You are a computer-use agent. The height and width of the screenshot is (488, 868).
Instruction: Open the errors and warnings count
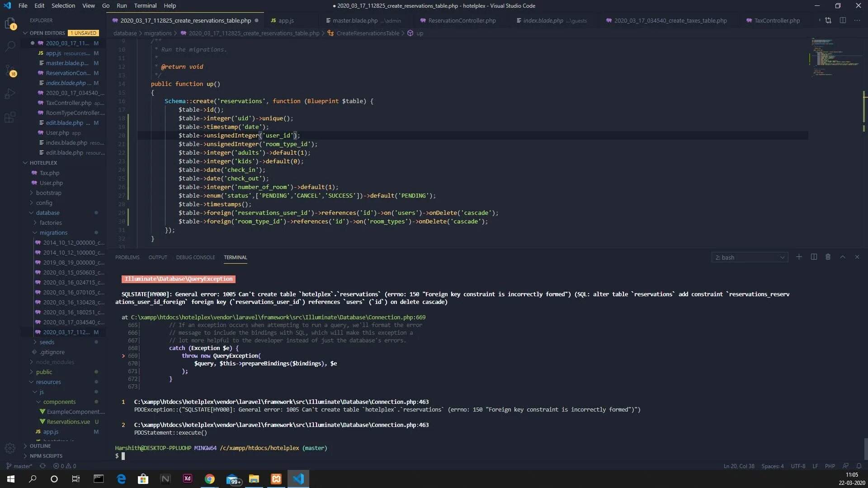65,466
